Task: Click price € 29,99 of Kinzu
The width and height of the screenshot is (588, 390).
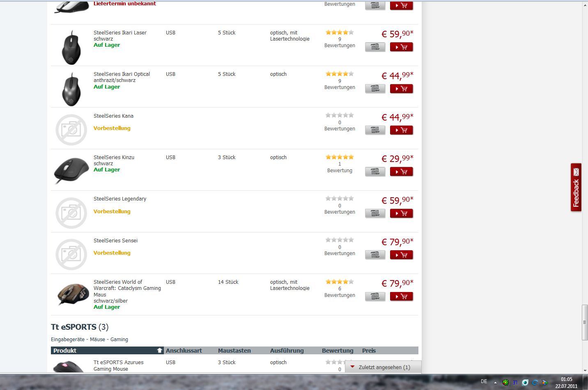Action: [x=397, y=158]
